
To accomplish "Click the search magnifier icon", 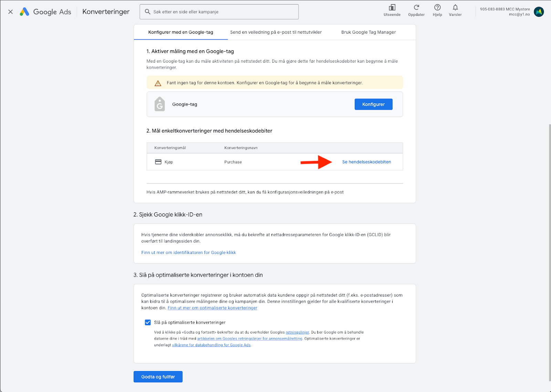I will [x=148, y=12].
